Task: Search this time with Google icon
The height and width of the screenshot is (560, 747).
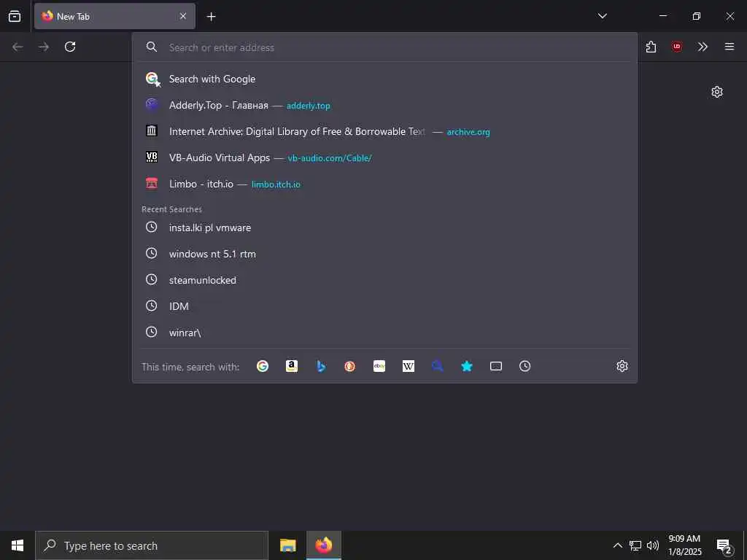Action: tap(263, 366)
